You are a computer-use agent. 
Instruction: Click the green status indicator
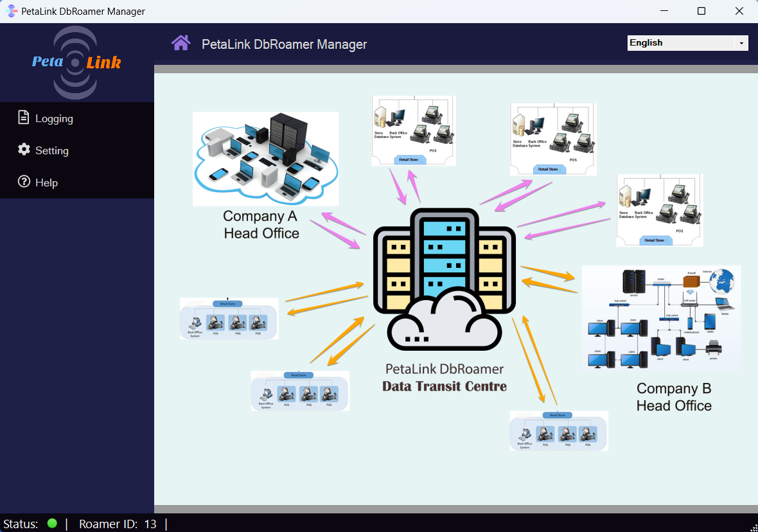click(x=52, y=523)
